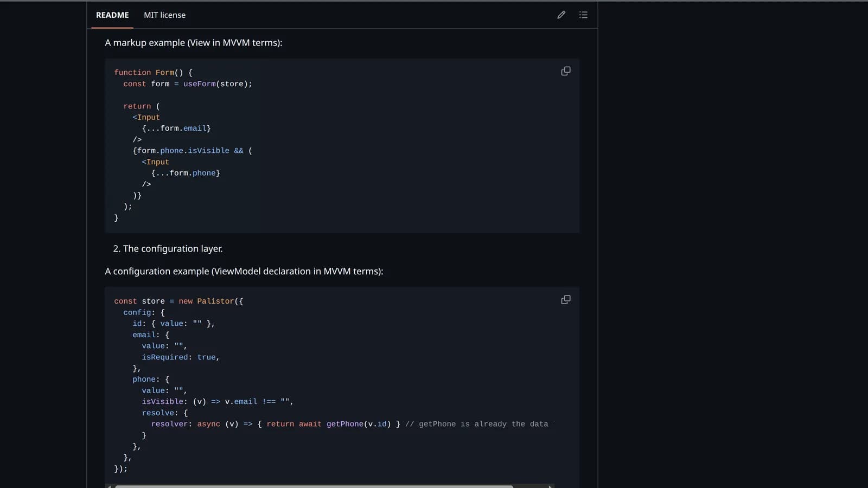Screen dimensions: 868x488
Task: Click the comment '// getPhone is already the data'
Action: (x=477, y=424)
